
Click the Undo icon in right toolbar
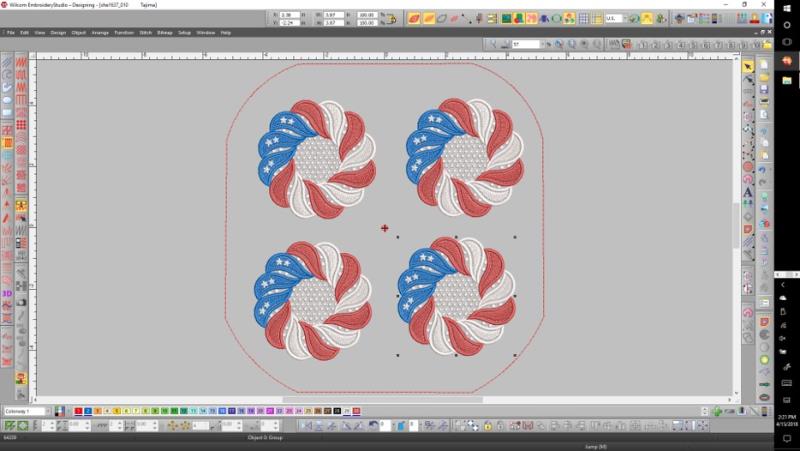click(x=763, y=170)
